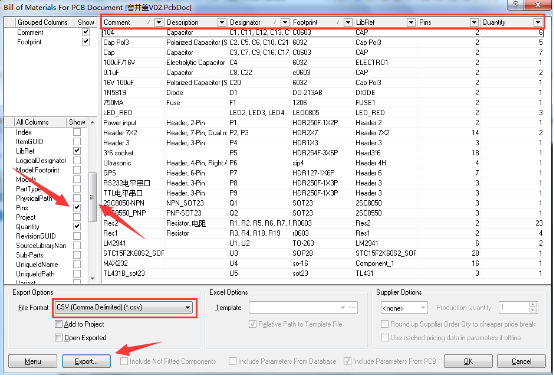
Task: Click the TO-263 footprint cell
Action: pyautogui.click(x=323, y=243)
